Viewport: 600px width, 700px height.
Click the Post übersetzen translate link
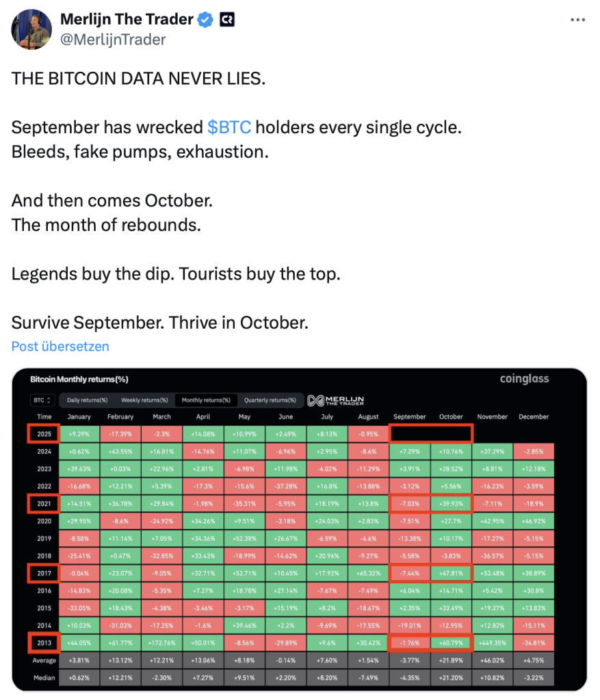tap(60, 347)
